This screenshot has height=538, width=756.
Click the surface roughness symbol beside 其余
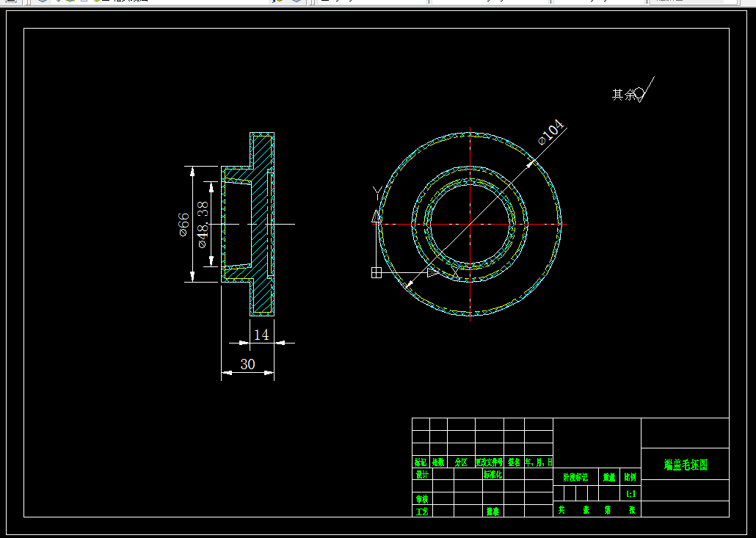[x=644, y=90]
